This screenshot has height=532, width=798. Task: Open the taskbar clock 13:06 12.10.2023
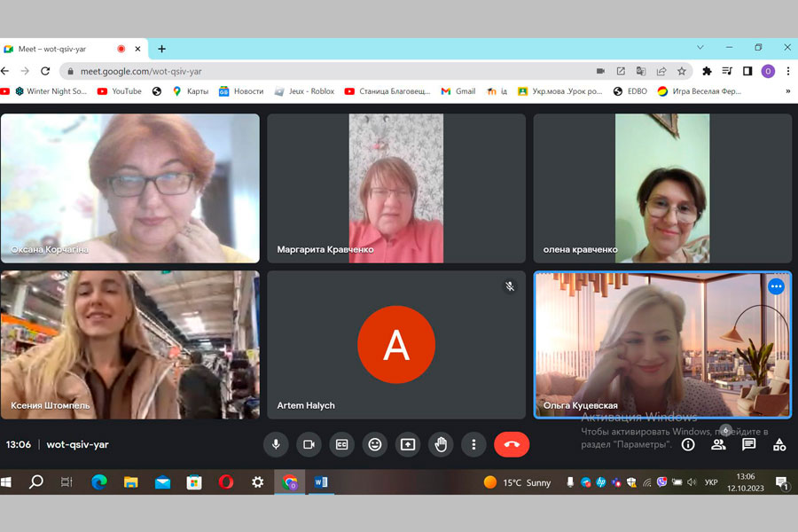coord(745,482)
